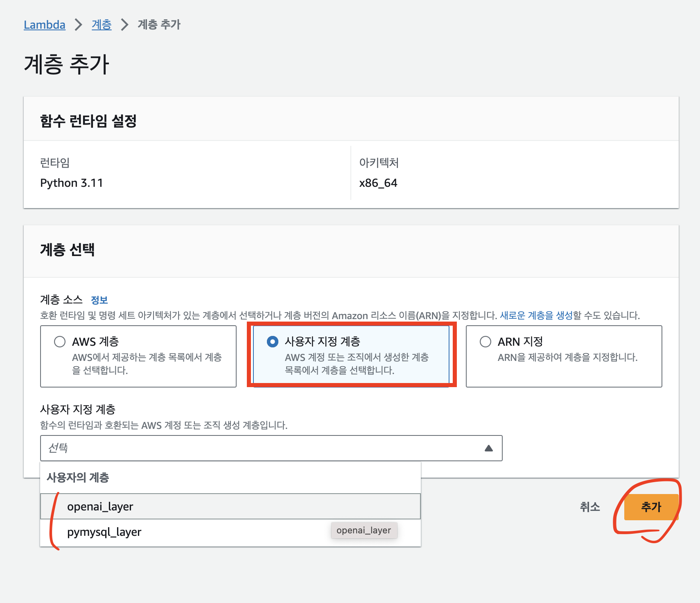Select the AWS 계층 radio option
The image size is (700, 603).
tap(60, 342)
